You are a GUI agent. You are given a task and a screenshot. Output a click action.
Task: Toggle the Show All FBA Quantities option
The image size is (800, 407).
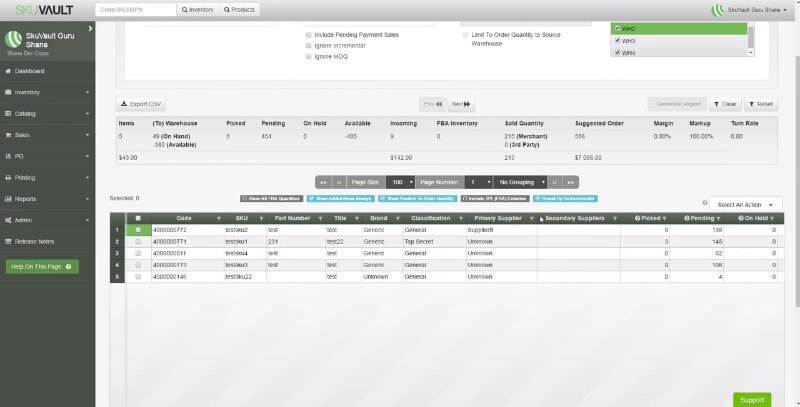(x=271, y=198)
